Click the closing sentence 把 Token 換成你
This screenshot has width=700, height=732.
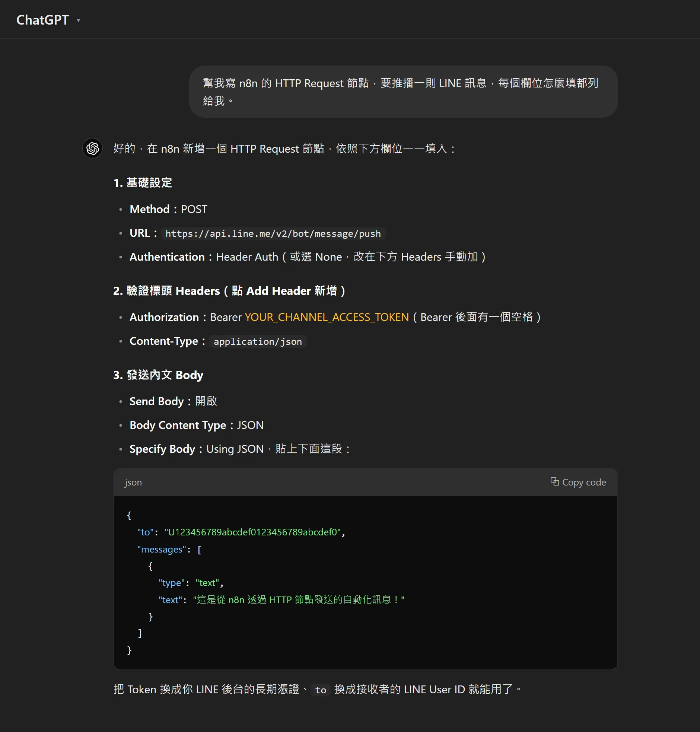point(317,690)
